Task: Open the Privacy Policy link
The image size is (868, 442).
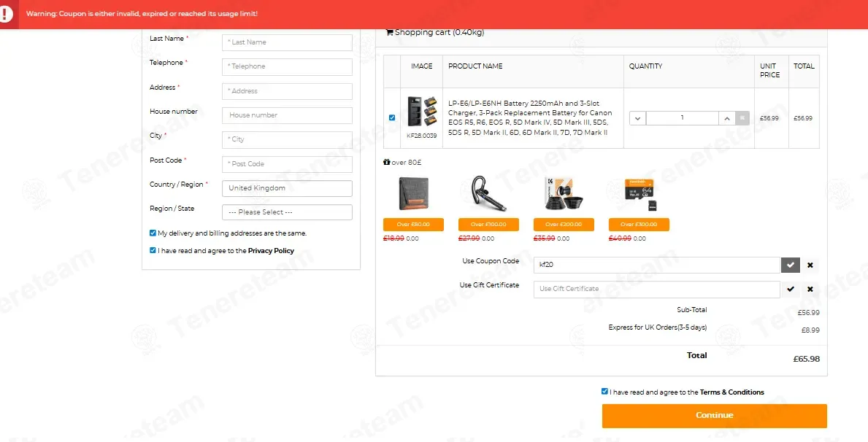Action: tap(271, 251)
